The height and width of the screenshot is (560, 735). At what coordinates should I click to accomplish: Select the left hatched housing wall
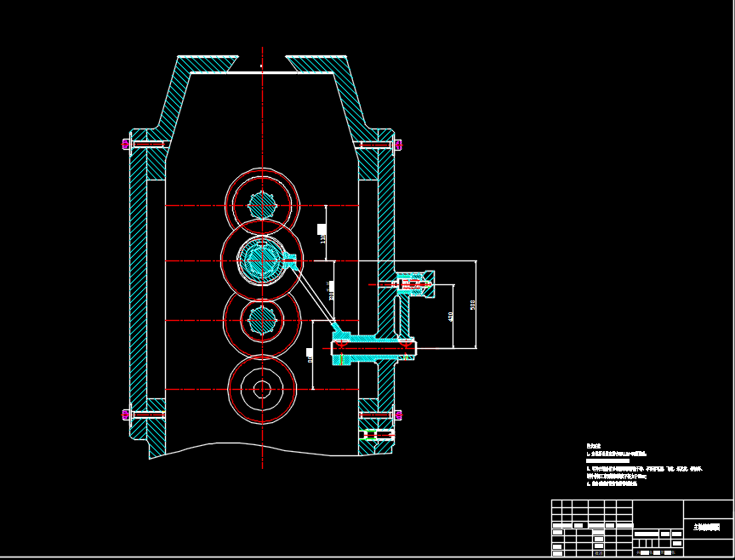coord(138,281)
